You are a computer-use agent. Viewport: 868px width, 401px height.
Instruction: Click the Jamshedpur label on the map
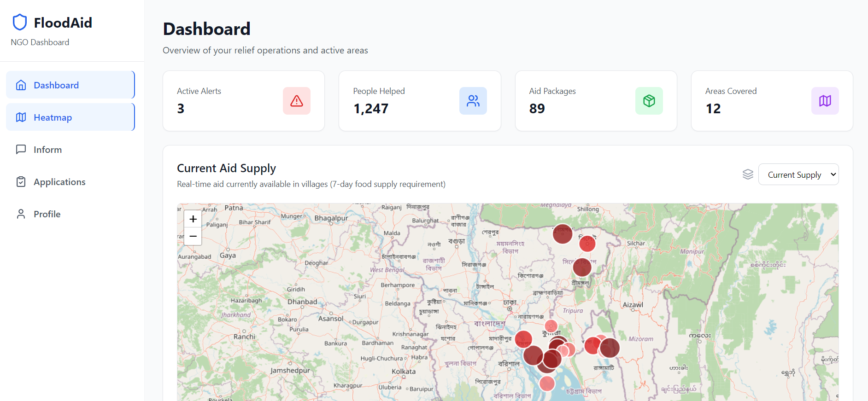[x=290, y=371]
